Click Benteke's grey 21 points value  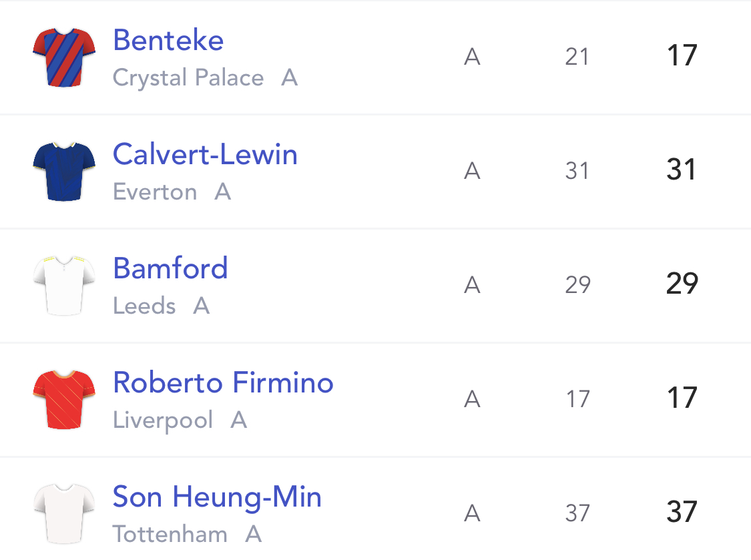coord(577,57)
